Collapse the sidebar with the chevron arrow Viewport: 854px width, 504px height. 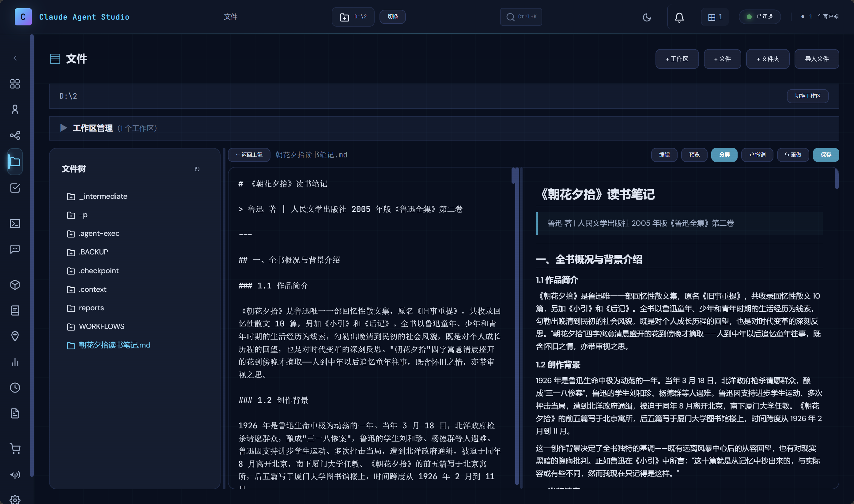coord(15,58)
